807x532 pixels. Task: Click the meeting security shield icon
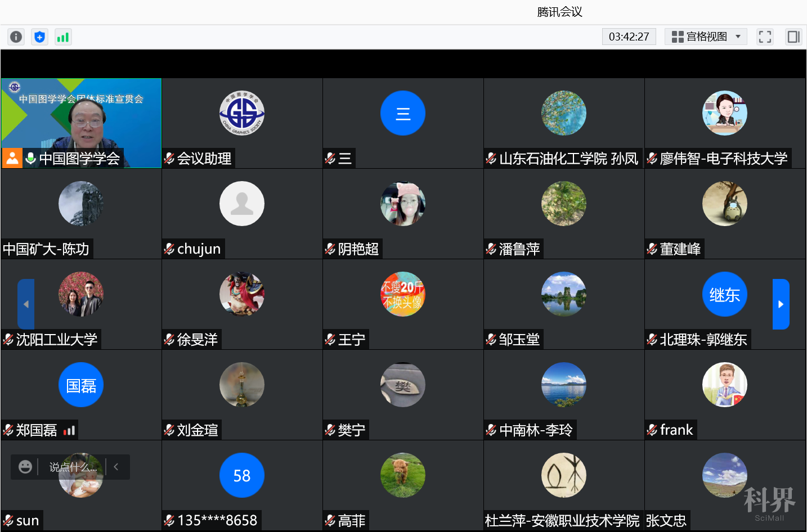[39, 37]
